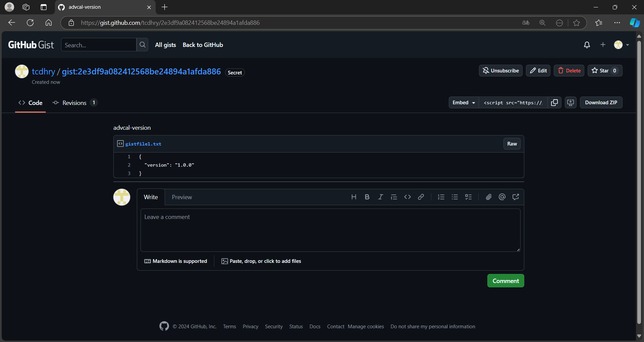Open All gists
The width and height of the screenshot is (644, 342).
point(165,45)
